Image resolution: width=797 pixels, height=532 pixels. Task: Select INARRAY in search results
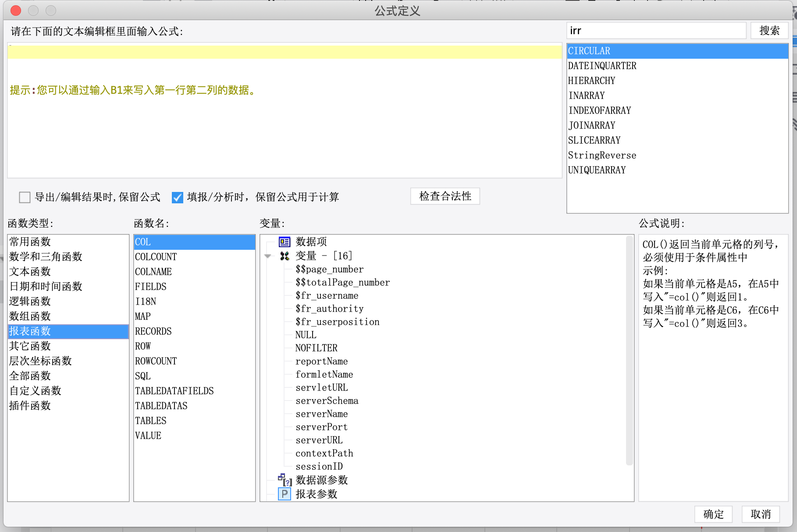click(x=677, y=96)
